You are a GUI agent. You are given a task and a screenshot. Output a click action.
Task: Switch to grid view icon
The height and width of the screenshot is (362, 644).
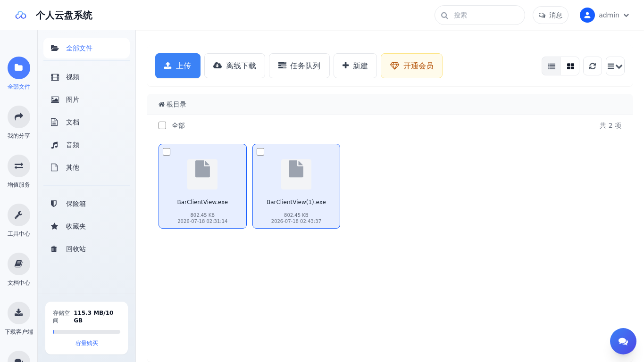pos(570,66)
